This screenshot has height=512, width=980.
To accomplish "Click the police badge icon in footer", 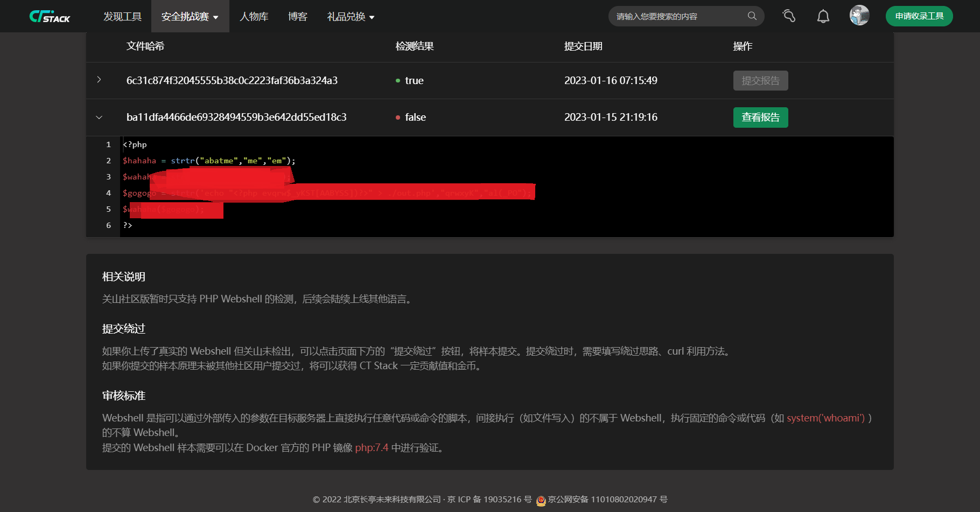I will 540,500.
